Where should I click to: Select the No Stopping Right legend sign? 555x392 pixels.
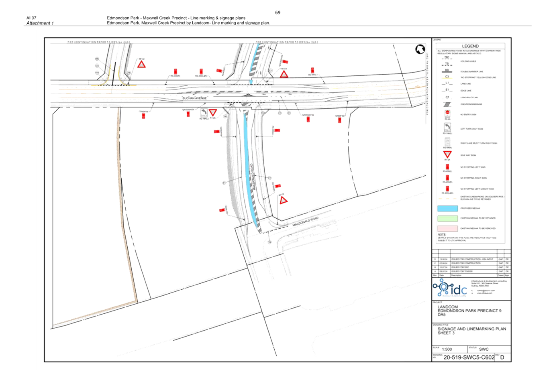coord(447,177)
